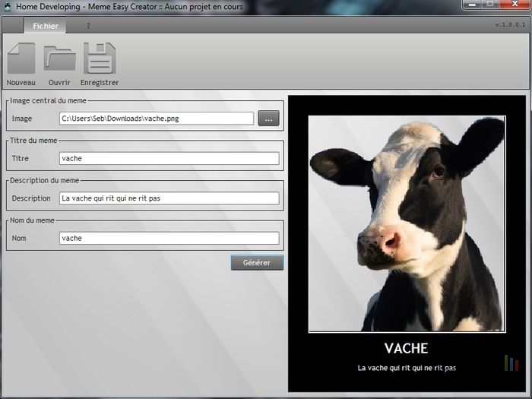Click into the Nom text field
This screenshot has width=532, height=399.
[x=169, y=238]
